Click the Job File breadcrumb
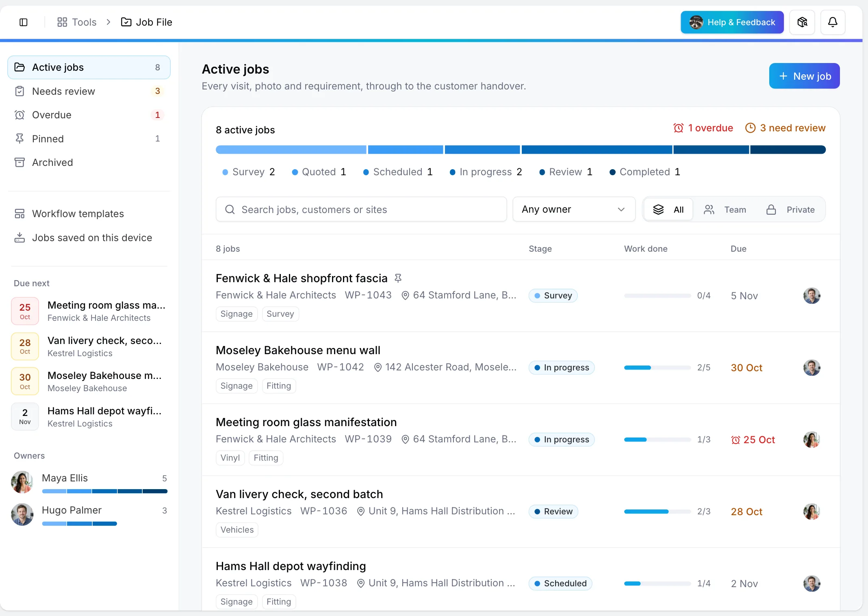The image size is (868, 616). 147,22
